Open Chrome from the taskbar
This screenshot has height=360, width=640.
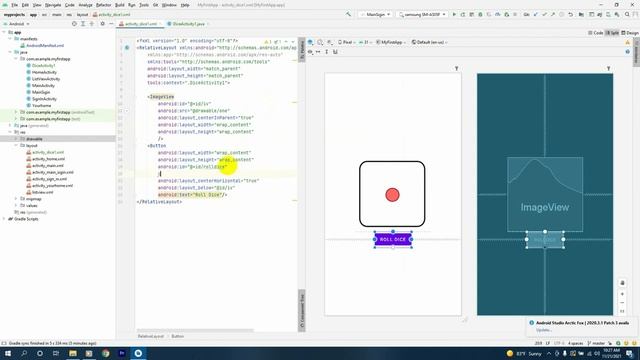tap(105, 353)
